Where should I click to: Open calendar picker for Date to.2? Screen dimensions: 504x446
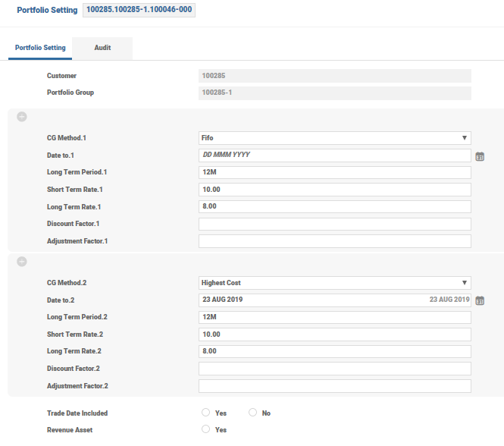click(480, 300)
